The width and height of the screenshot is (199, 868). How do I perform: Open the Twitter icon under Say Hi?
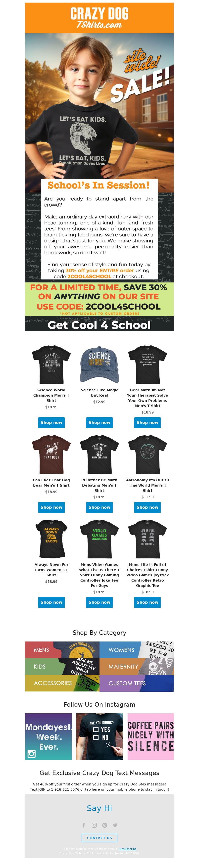click(x=115, y=825)
